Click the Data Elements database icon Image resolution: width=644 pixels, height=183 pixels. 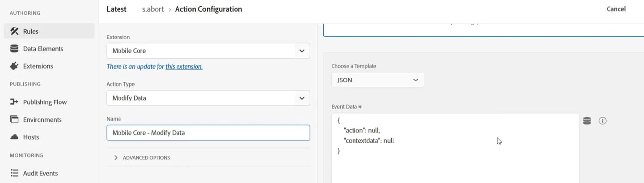click(14, 49)
